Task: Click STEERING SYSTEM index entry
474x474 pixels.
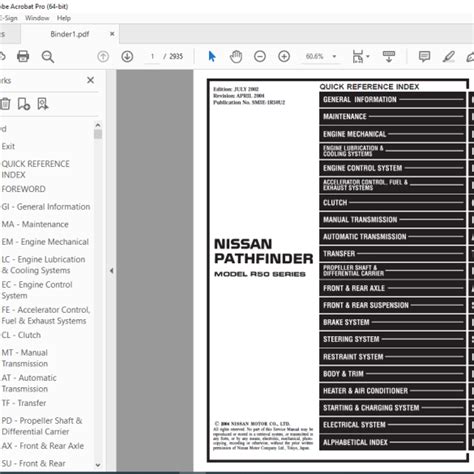Action: pyautogui.click(x=392, y=339)
